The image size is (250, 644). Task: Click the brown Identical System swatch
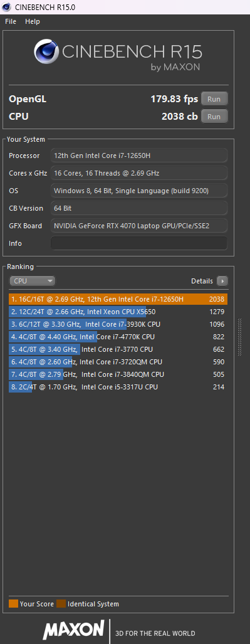[x=61, y=604]
